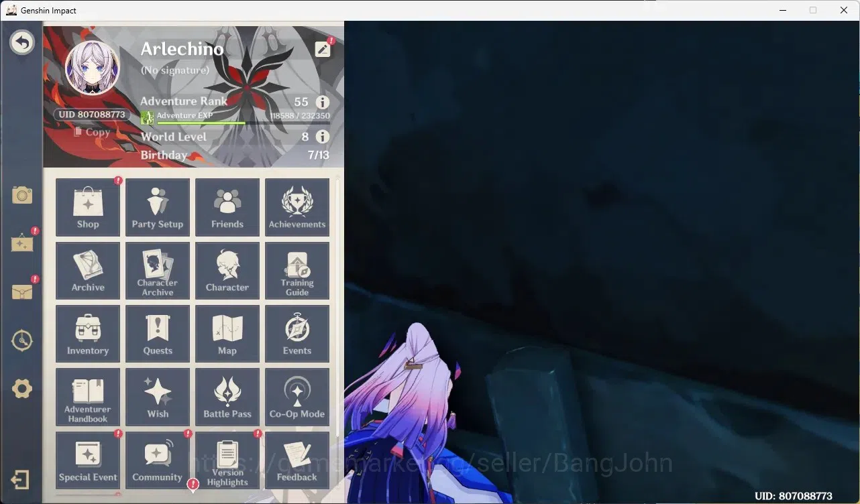
Task: Click the Arlechino profile avatar
Action: click(x=93, y=69)
